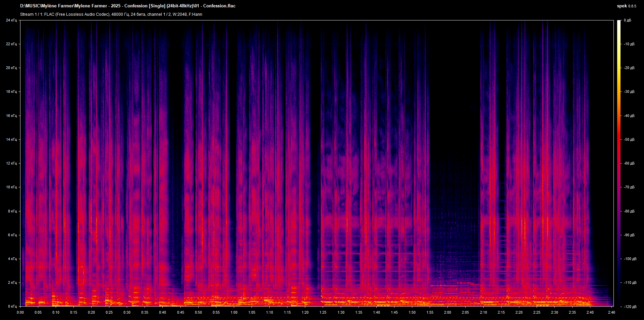The image size is (644, 320).
Task: Click the -90 дБ level scale label
Action: coord(629,235)
